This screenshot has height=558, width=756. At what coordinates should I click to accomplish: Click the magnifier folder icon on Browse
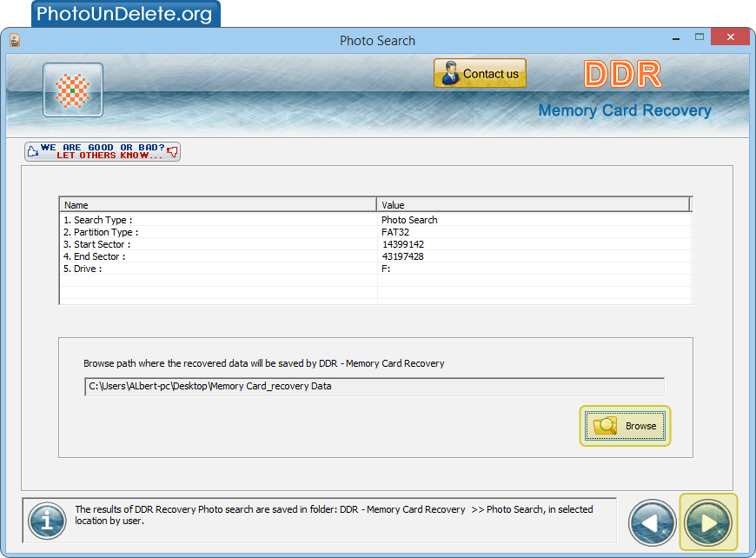point(606,425)
